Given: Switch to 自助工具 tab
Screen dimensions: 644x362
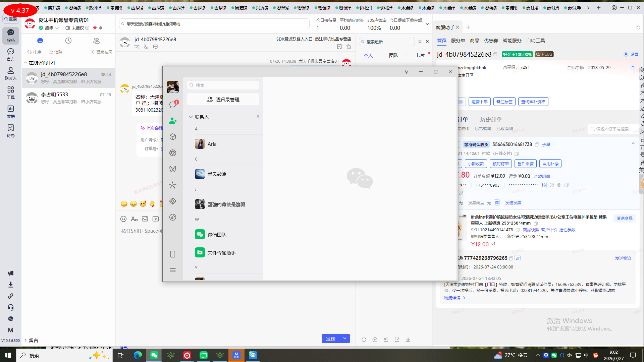Looking at the screenshot, I should [536, 41].
